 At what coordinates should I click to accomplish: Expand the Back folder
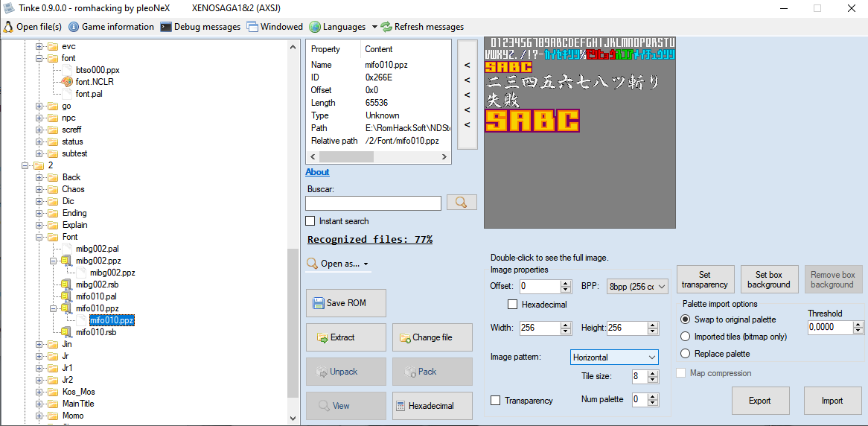(39, 177)
